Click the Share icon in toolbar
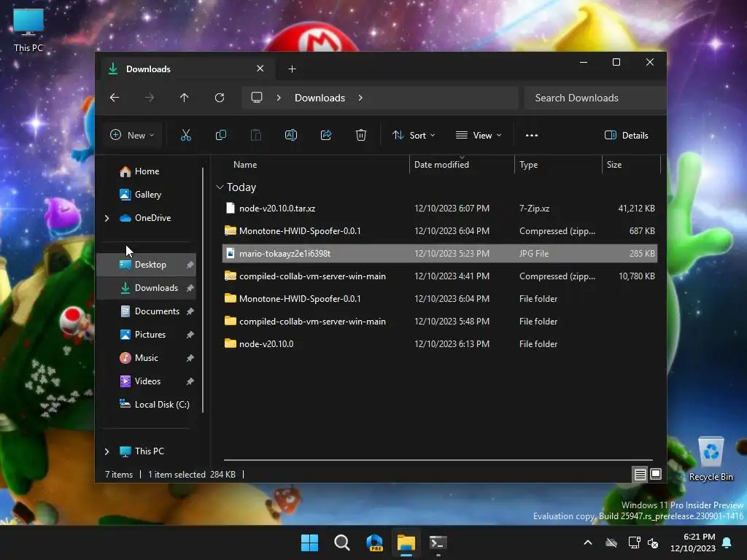The height and width of the screenshot is (560, 747). [x=326, y=135]
